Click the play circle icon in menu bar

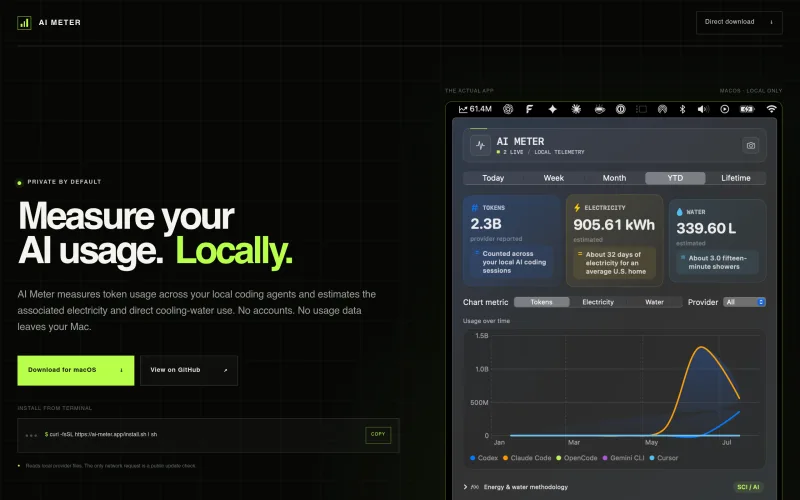[724, 109]
